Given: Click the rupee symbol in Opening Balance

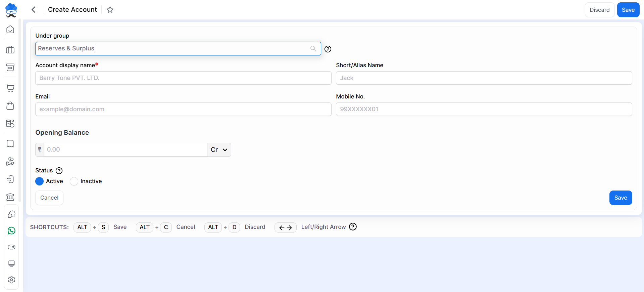Looking at the screenshot, I should (x=40, y=150).
